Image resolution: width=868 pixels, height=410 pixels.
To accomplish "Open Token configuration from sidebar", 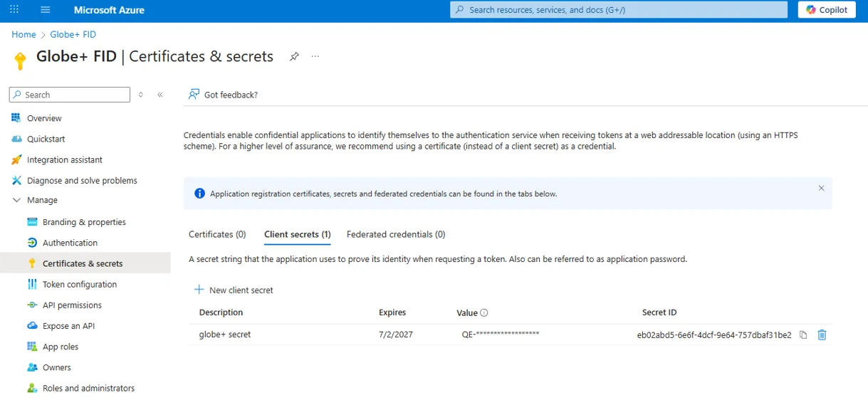I will 79,285.
